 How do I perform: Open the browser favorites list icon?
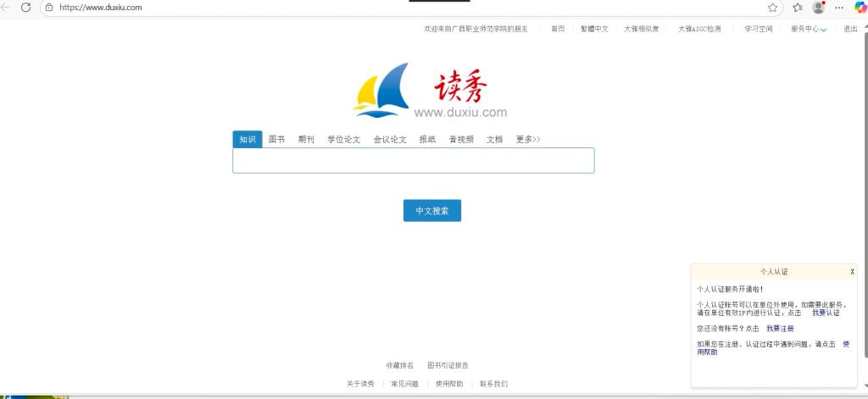click(x=797, y=7)
